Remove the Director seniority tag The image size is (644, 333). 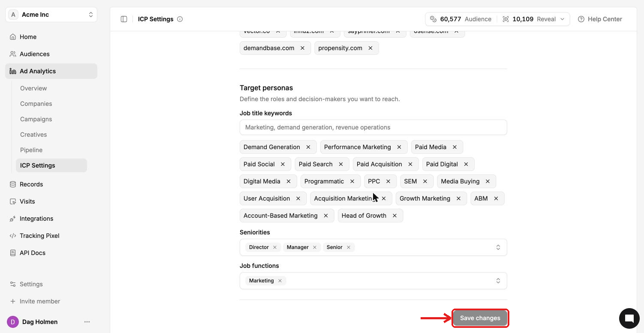pos(275,247)
